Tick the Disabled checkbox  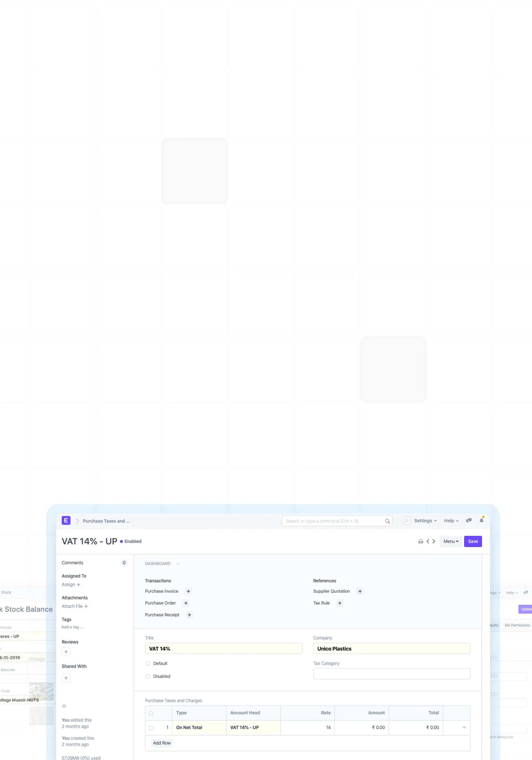pos(148,677)
